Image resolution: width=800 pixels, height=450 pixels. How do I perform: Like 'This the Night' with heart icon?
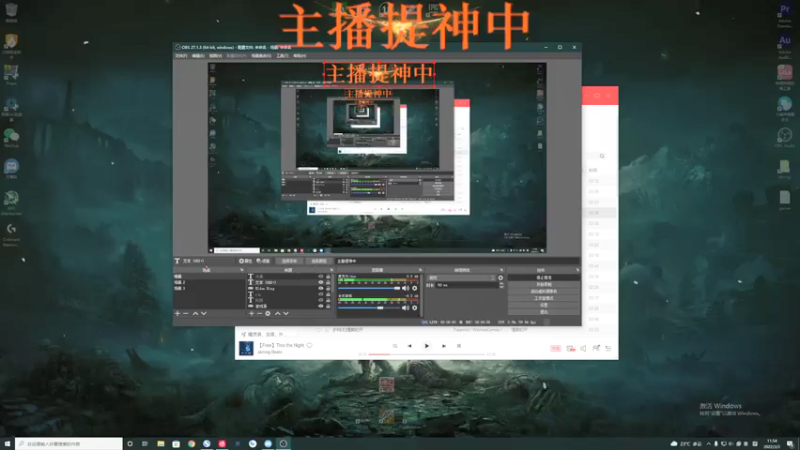(309, 345)
